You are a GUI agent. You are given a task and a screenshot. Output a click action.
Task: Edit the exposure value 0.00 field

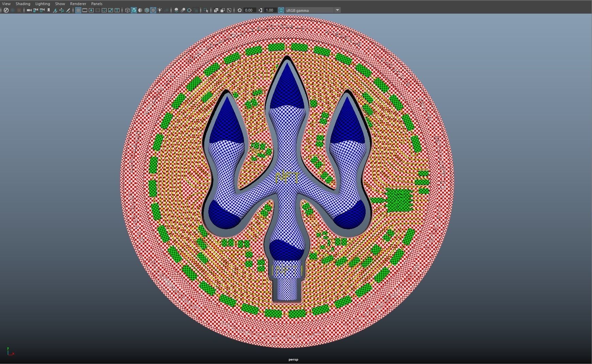[x=249, y=10]
